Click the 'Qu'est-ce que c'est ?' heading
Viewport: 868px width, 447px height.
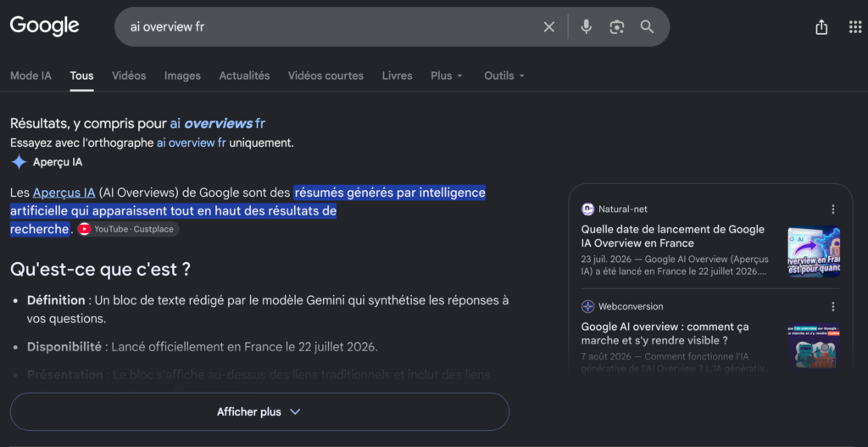pos(100,270)
